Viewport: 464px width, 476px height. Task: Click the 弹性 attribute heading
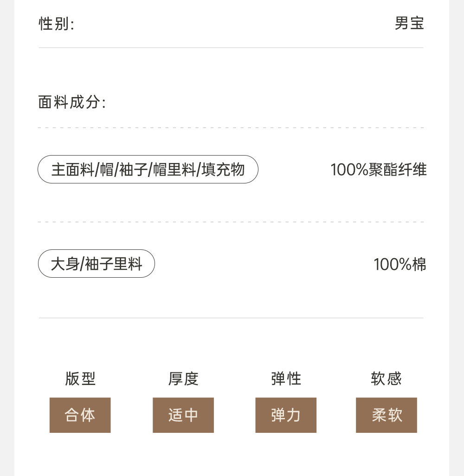click(x=286, y=379)
